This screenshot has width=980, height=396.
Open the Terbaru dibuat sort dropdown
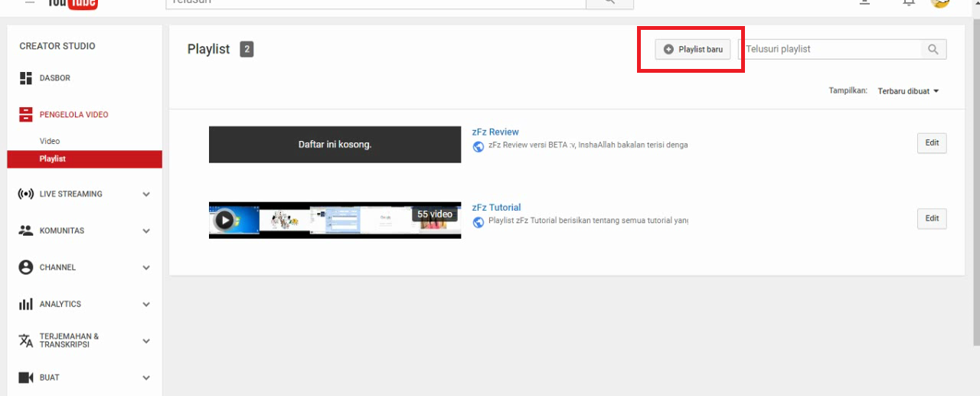pos(908,91)
